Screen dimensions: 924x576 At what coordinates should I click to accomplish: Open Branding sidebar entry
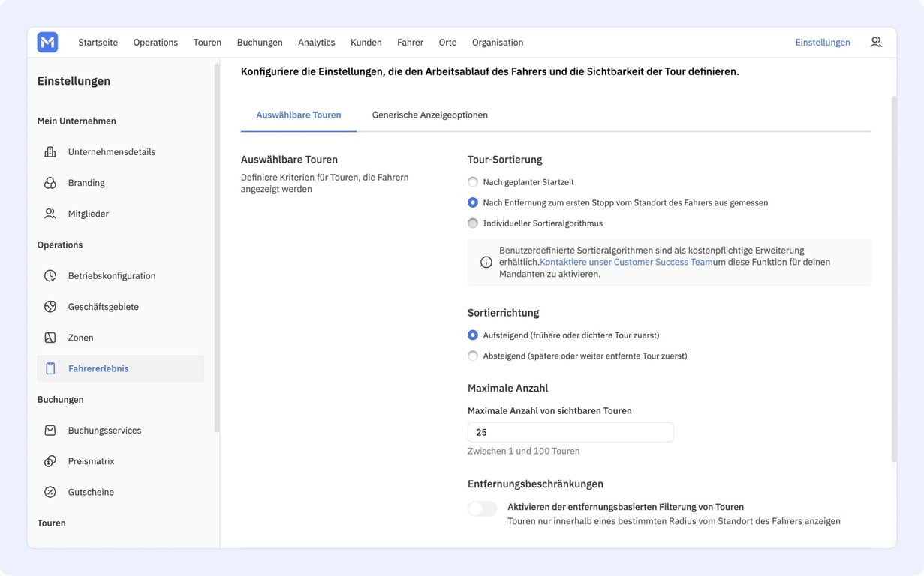point(120,183)
